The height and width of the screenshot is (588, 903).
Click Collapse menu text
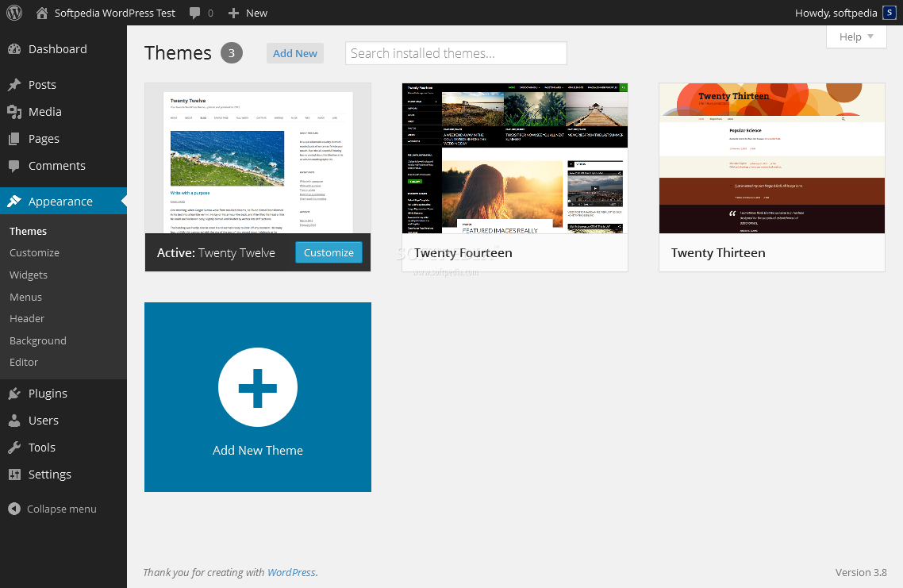click(x=62, y=509)
